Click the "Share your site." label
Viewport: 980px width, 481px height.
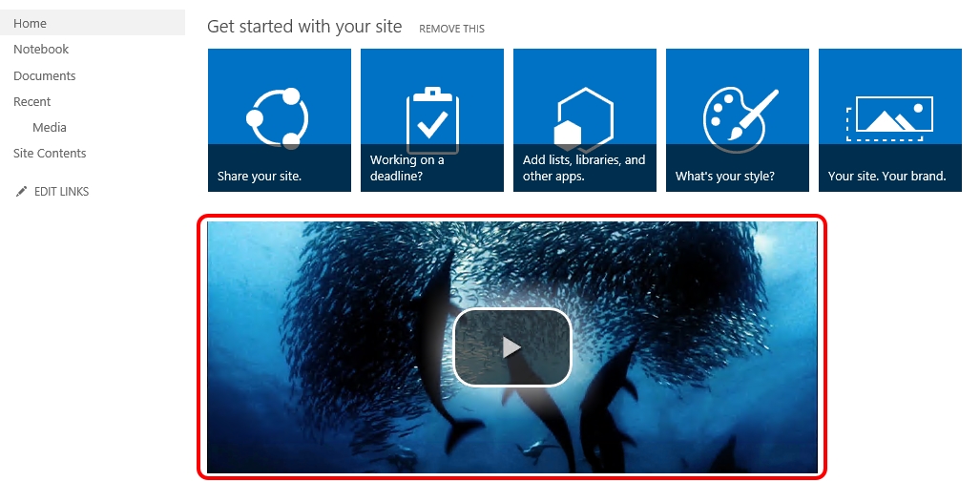(x=259, y=177)
